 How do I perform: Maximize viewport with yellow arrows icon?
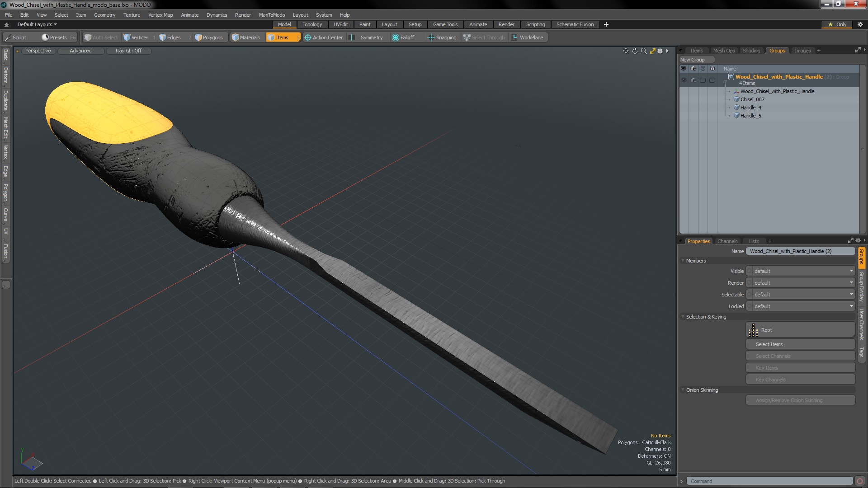pyautogui.click(x=652, y=51)
